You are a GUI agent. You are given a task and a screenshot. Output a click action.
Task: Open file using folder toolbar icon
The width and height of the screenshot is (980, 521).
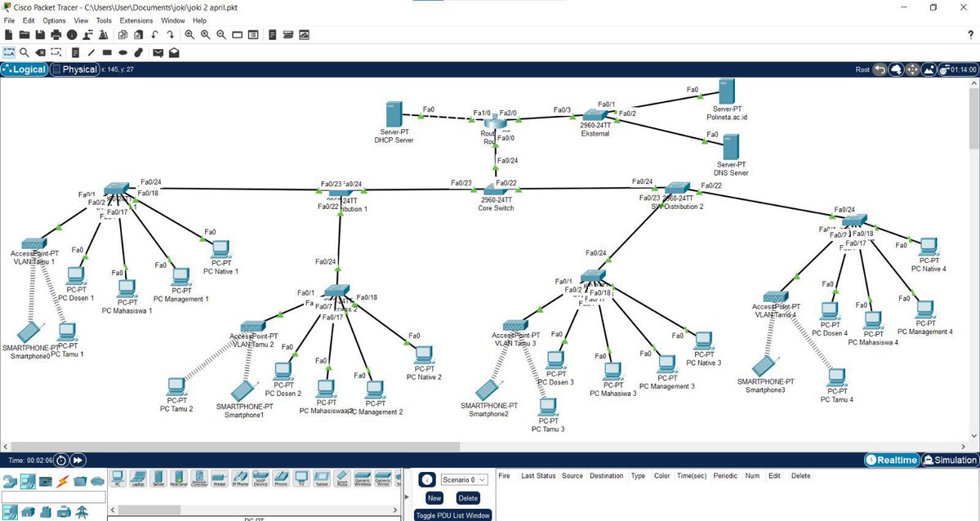coord(24,35)
